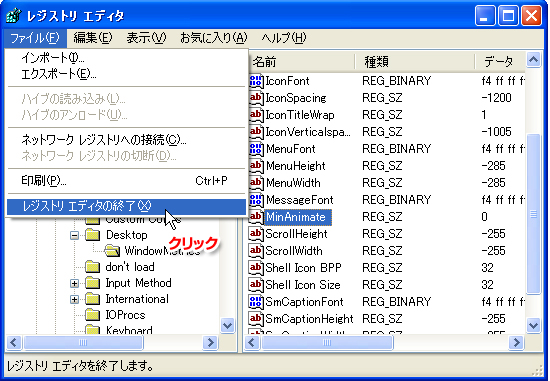
Task: Select the IconTitleWrap value name
Action: click(300, 115)
